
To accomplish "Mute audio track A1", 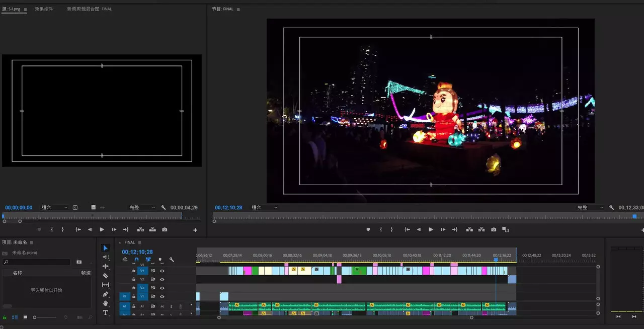I will tap(162, 306).
